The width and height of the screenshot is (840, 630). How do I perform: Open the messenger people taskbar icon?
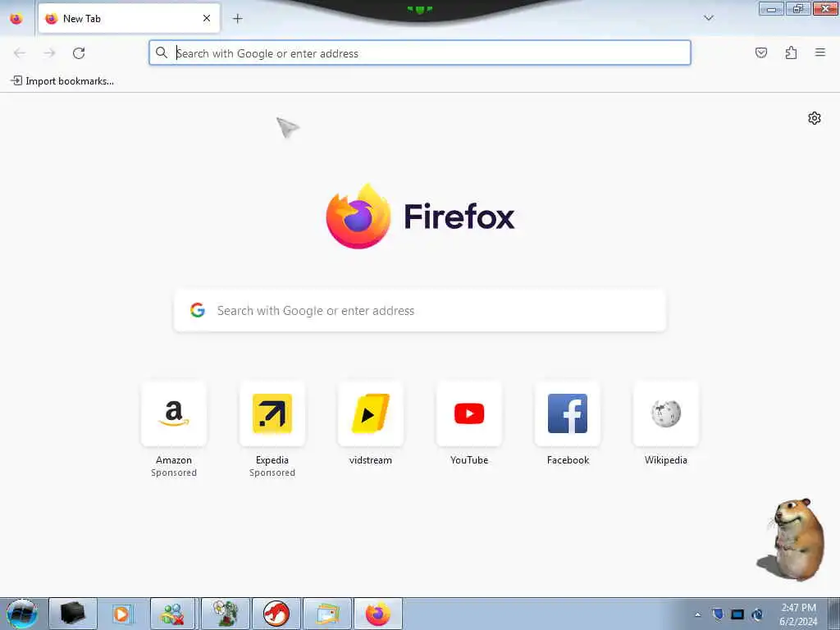tap(173, 614)
